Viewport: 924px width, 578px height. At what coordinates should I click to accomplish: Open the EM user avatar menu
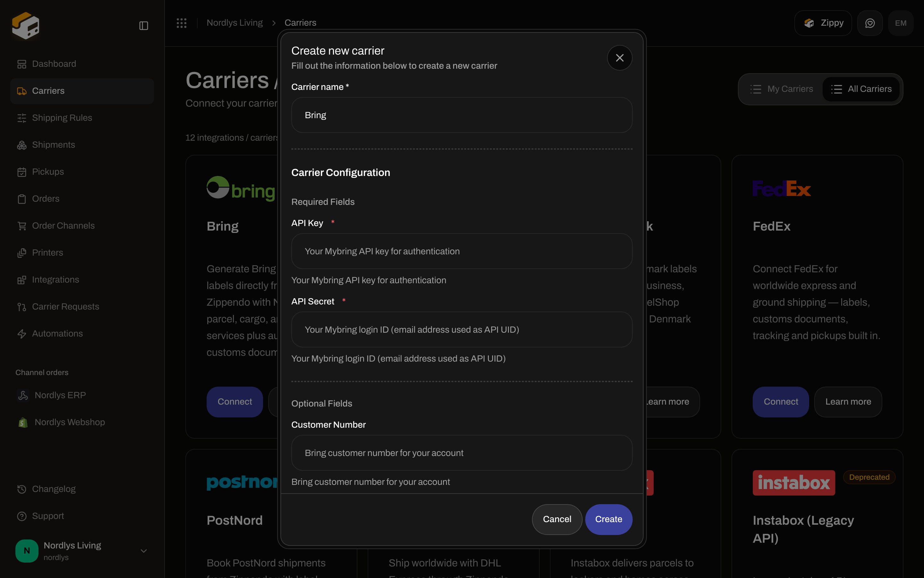[x=900, y=23]
